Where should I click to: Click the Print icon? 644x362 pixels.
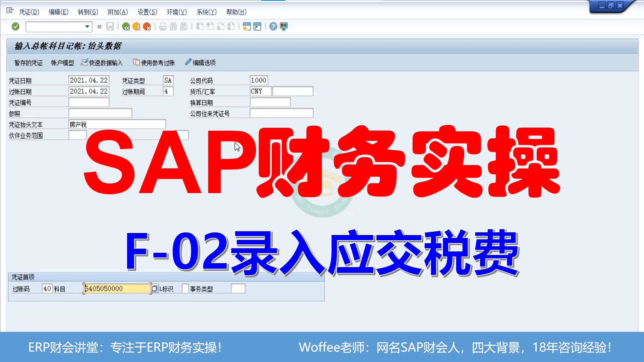(x=163, y=26)
